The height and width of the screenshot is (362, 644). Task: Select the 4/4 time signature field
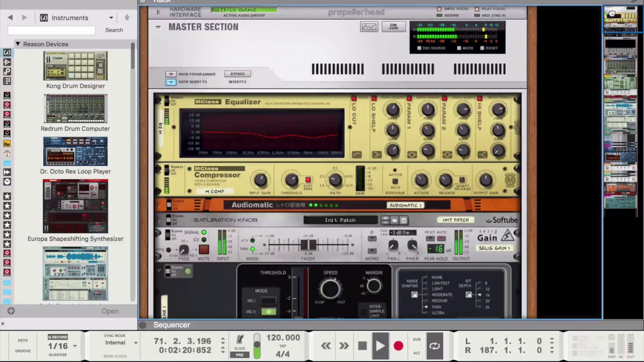point(283,354)
